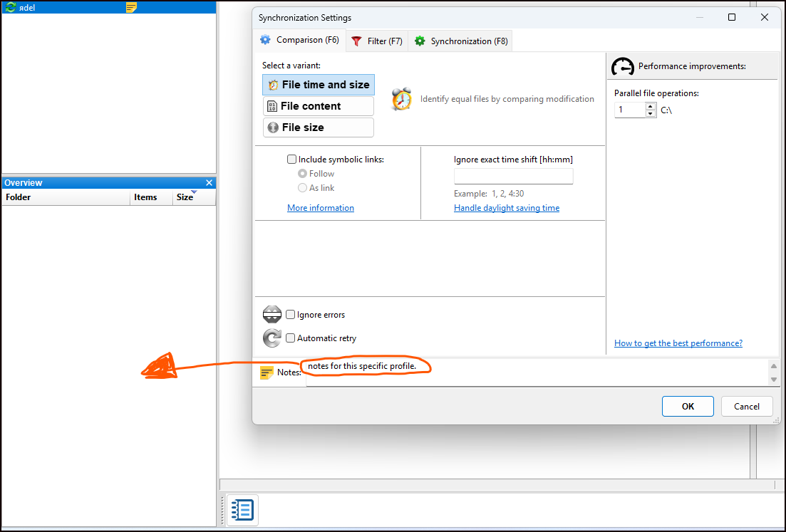Click the yellow note icon beside adel config
Viewport: 786px width, 532px height.
(x=131, y=8)
